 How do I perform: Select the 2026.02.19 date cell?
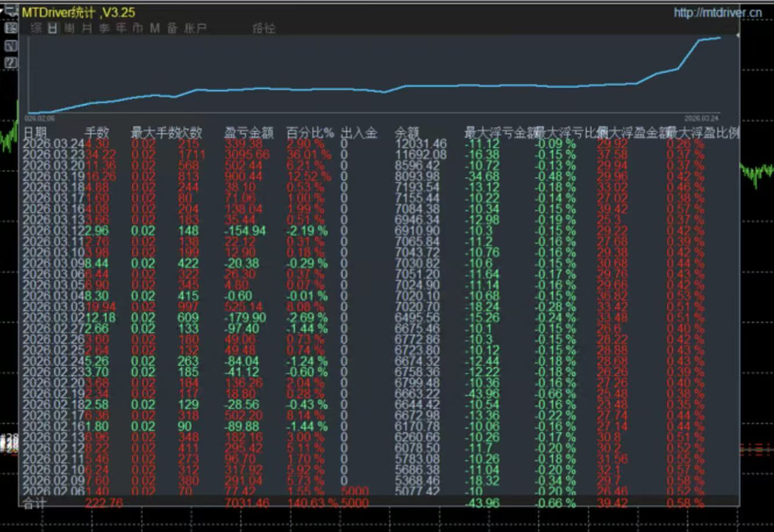click(53, 394)
